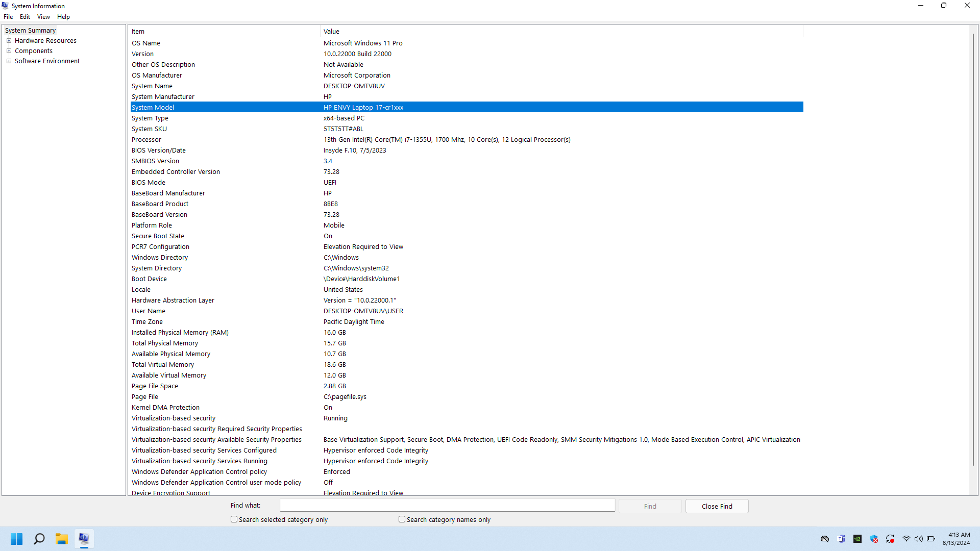This screenshot has height=551, width=980.
Task: Click the Item column header
Action: click(225, 32)
